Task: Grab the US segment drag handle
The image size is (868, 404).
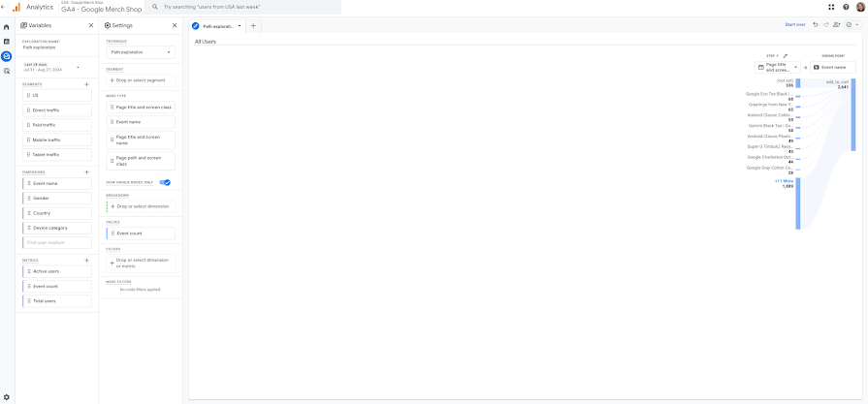Action: point(28,96)
